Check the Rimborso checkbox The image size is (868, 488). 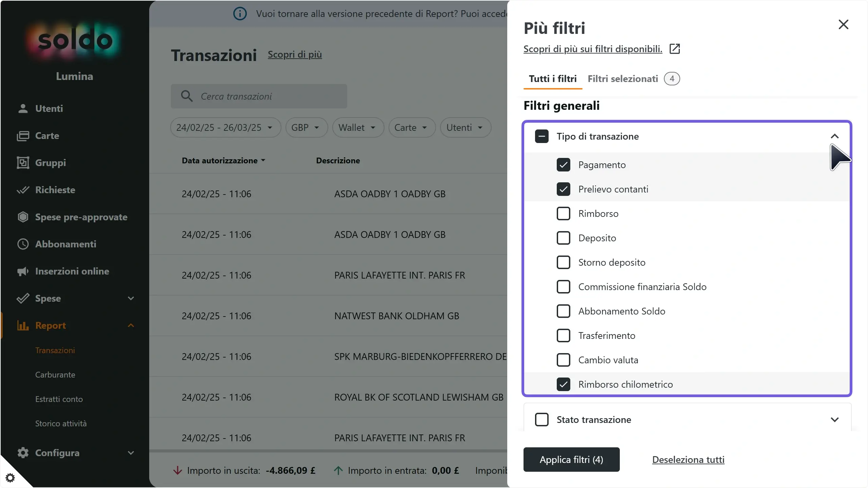[x=563, y=213]
